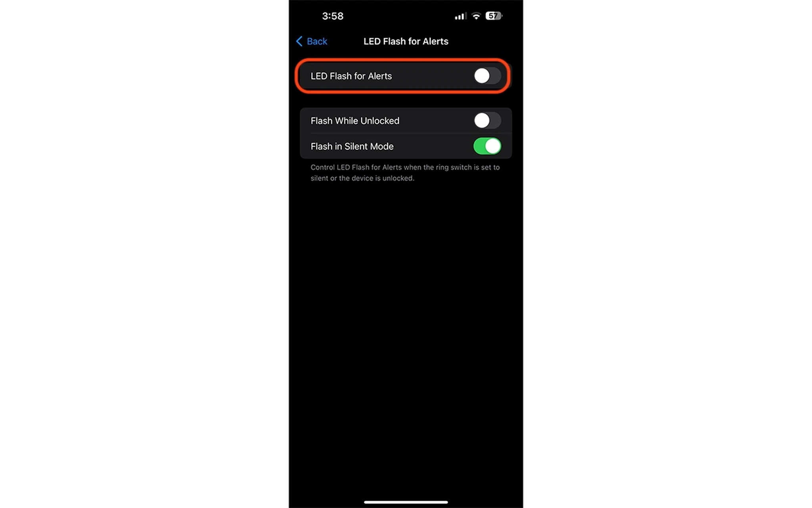812x508 pixels.
Task: Click the silent mode toggle knob
Action: 493,146
